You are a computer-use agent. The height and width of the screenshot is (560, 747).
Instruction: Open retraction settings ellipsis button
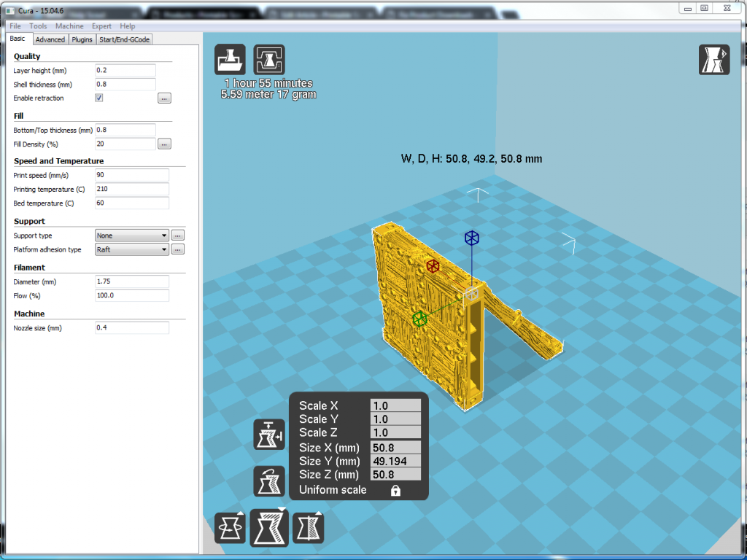coord(164,98)
